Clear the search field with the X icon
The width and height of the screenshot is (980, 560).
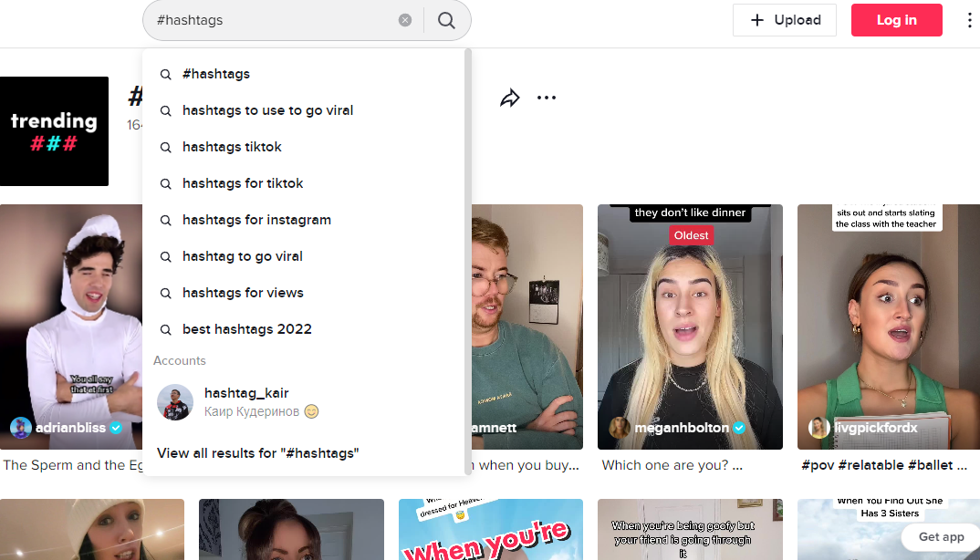point(405,20)
